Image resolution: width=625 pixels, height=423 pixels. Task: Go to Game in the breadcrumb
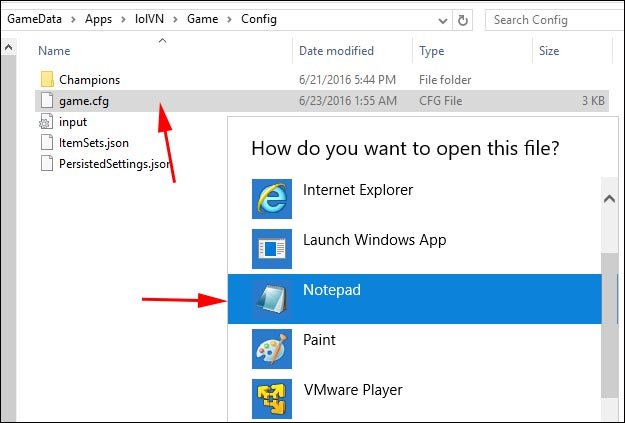pyautogui.click(x=202, y=19)
